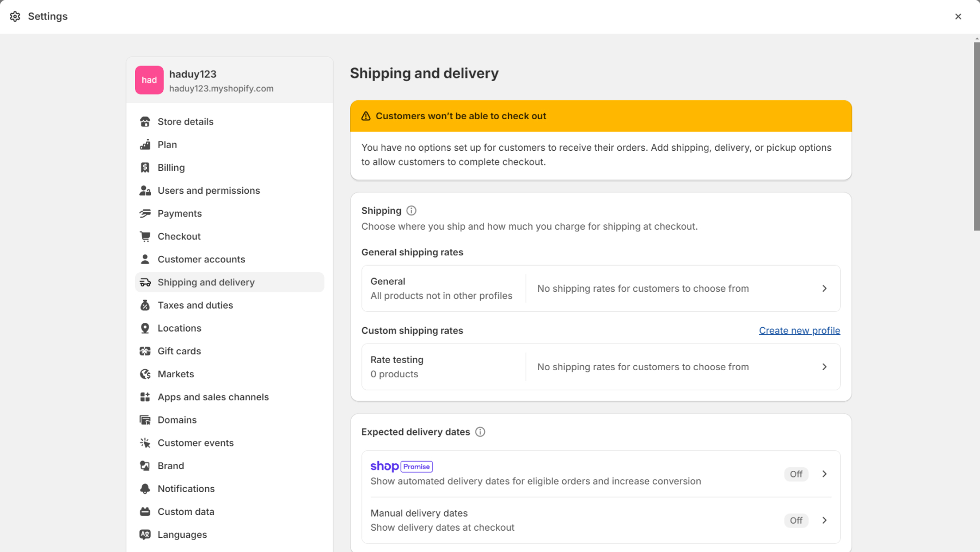The width and height of the screenshot is (980, 552).
Task: Close the Settings panel with the X
Action: point(958,16)
